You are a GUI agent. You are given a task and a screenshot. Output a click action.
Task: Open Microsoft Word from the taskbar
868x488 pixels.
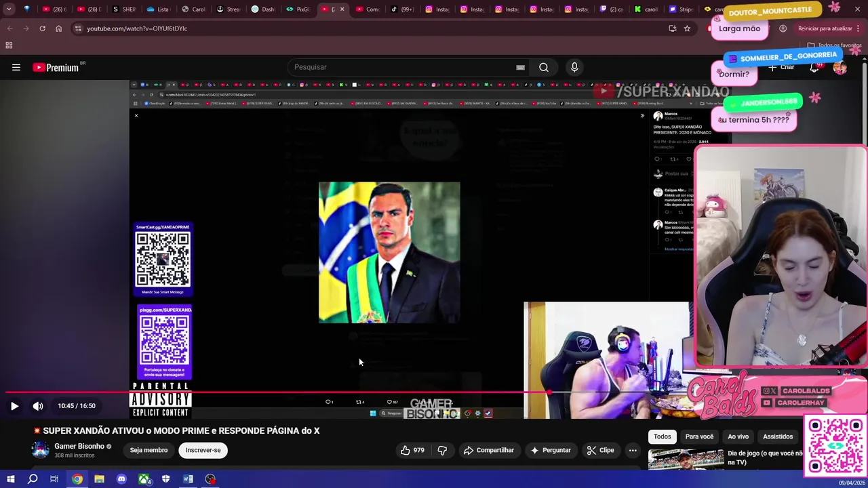pyautogui.click(x=188, y=479)
